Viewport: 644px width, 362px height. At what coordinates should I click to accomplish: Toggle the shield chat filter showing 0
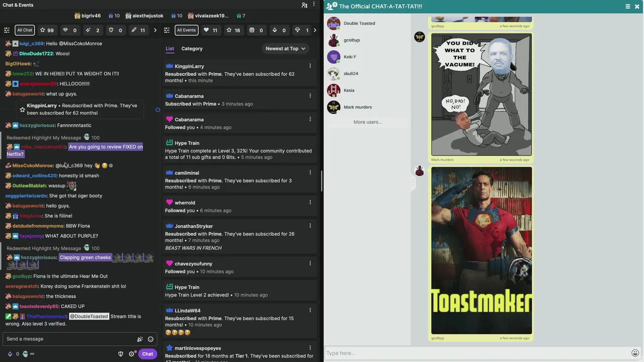point(115,30)
